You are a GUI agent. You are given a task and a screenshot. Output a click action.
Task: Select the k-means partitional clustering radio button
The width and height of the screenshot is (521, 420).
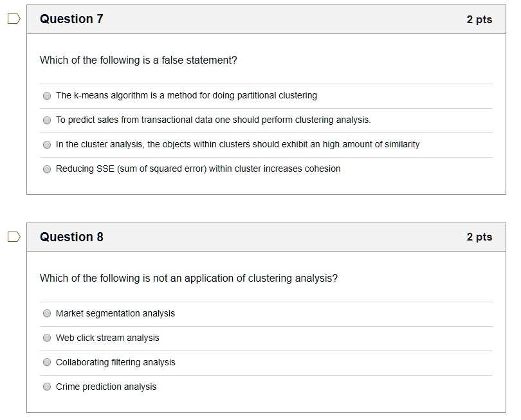[x=47, y=96]
